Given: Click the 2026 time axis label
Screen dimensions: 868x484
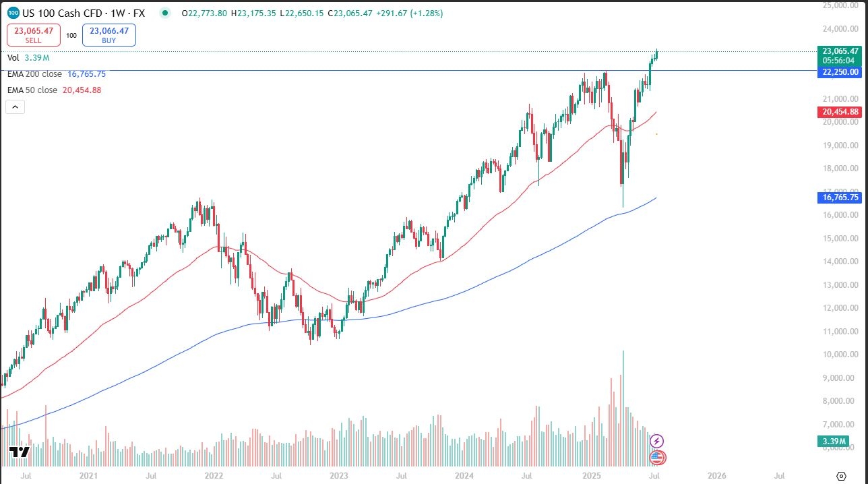Looking at the screenshot, I should coord(717,476).
